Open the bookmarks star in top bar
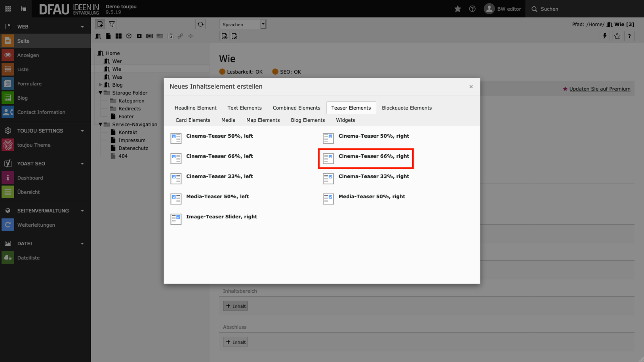 (x=457, y=9)
